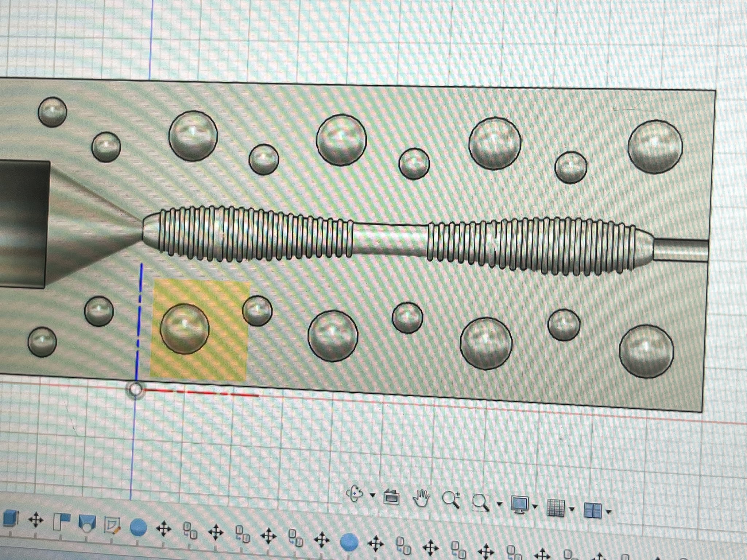The height and width of the screenshot is (560, 747).
Task: Expand the Orbit type dropdown arrow
Action: click(372, 495)
